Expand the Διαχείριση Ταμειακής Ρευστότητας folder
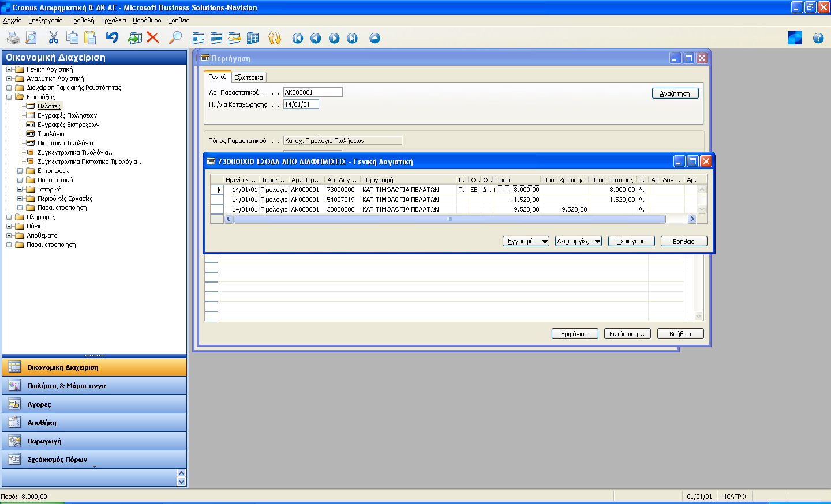 (9, 88)
